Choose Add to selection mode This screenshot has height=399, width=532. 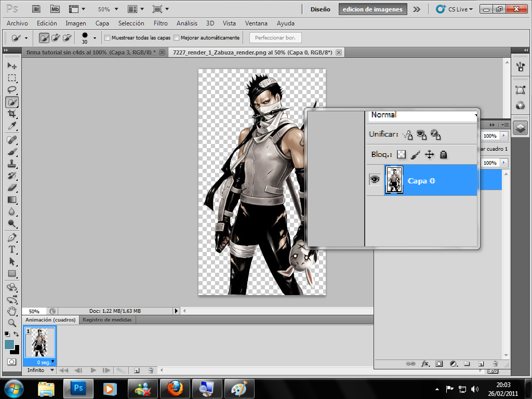coord(55,37)
